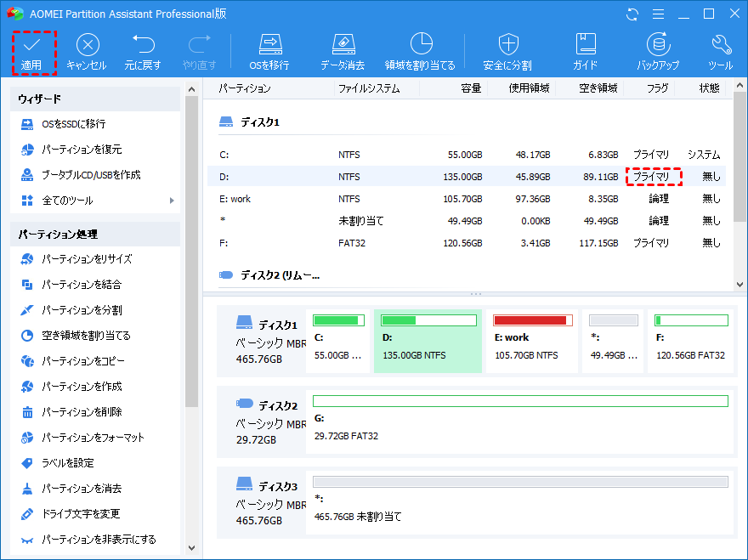Image resolution: width=748 pixels, height=560 pixels.
Task: Click the ドライブ文字を変更 pencil icon
Action: click(27, 514)
